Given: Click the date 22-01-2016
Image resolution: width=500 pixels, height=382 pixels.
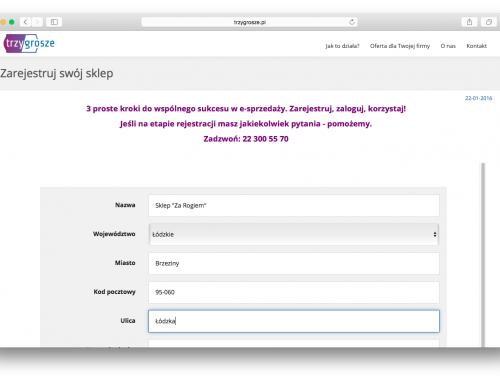Looking at the screenshot, I should (x=478, y=98).
